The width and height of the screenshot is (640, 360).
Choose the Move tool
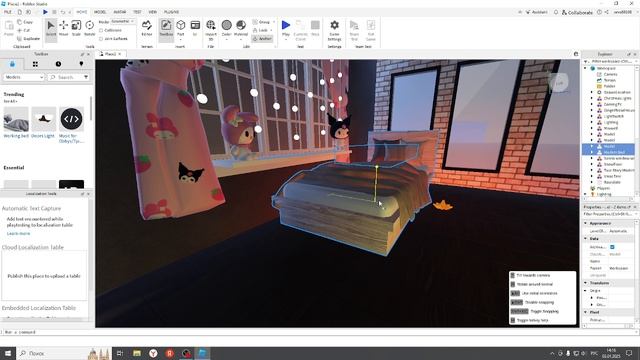(x=64, y=28)
